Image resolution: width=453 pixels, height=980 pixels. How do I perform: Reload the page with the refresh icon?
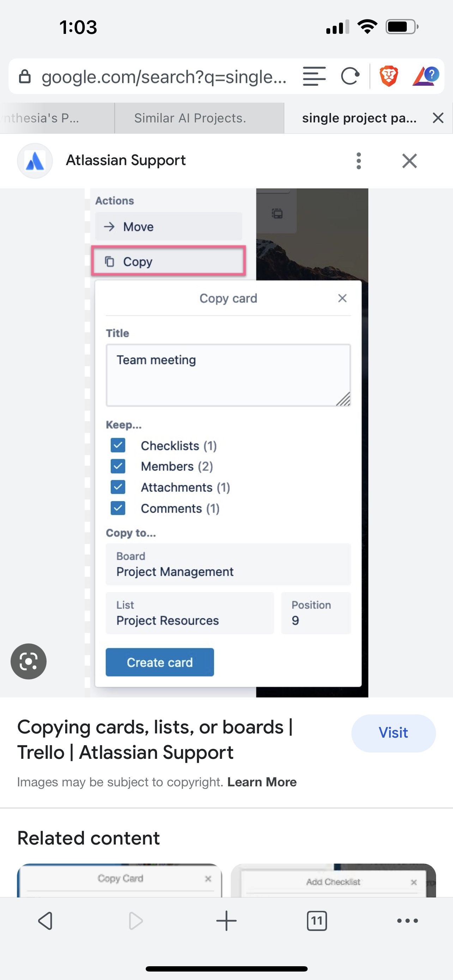[x=350, y=77]
